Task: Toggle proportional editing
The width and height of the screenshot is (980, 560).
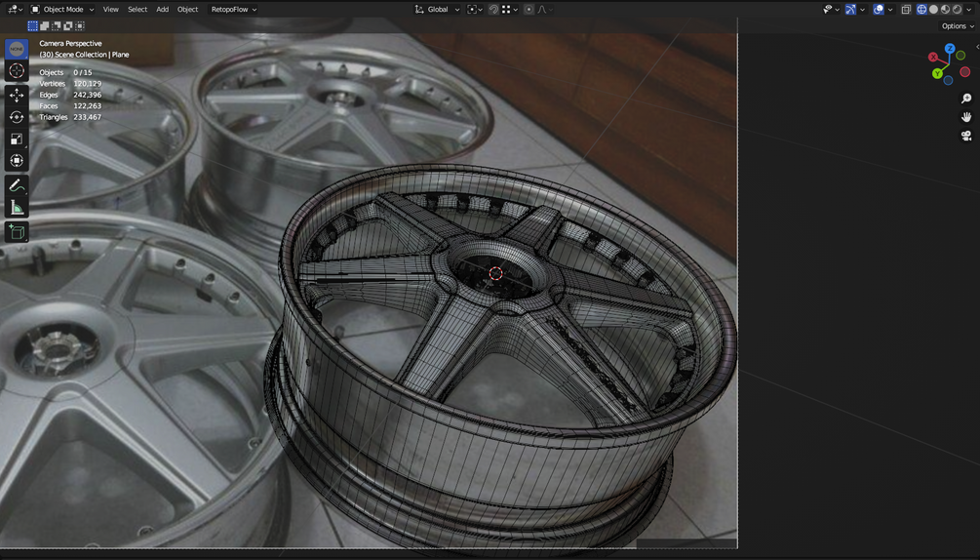Action: tap(529, 10)
